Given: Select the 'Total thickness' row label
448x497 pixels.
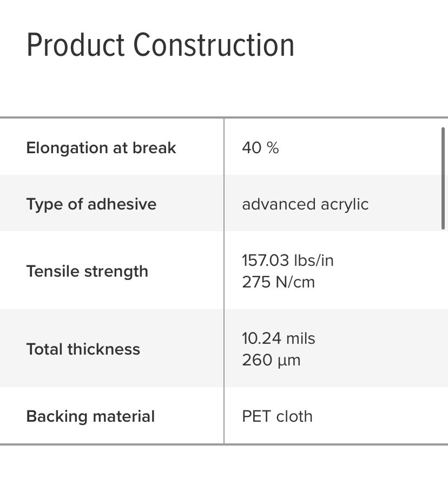Looking at the screenshot, I should (83, 349).
